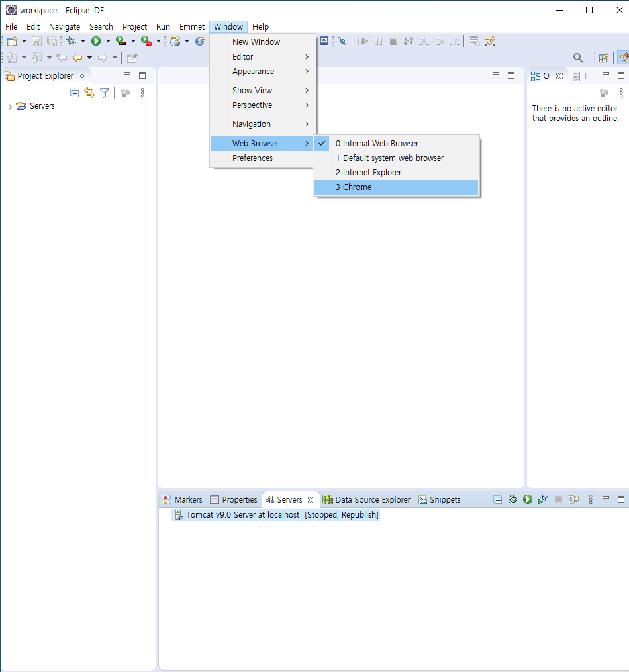This screenshot has width=629, height=672.
Task: Expand the Perspective submenu
Action: (263, 105)
